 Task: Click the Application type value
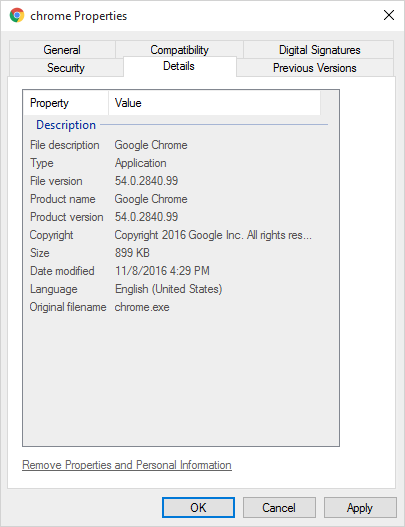point(140,163)
